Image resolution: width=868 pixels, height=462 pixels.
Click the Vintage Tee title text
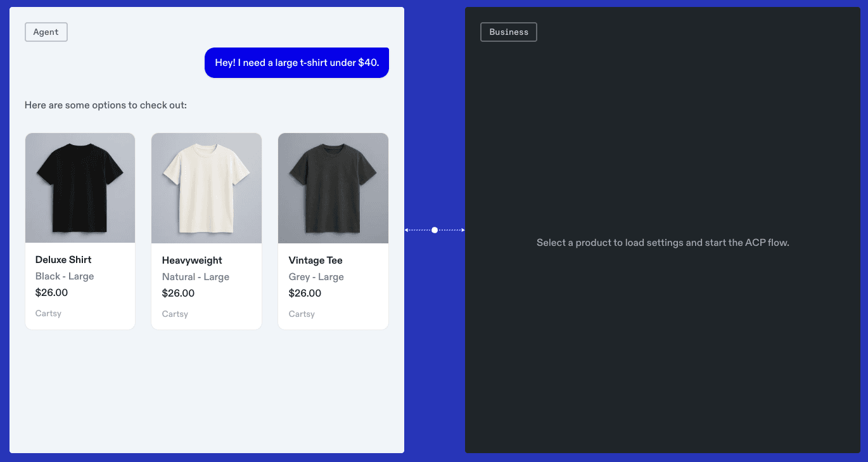point(315,260)
